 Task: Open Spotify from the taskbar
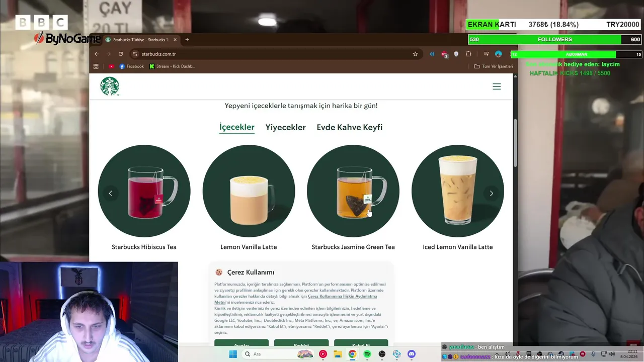click(x=367, y=354)
